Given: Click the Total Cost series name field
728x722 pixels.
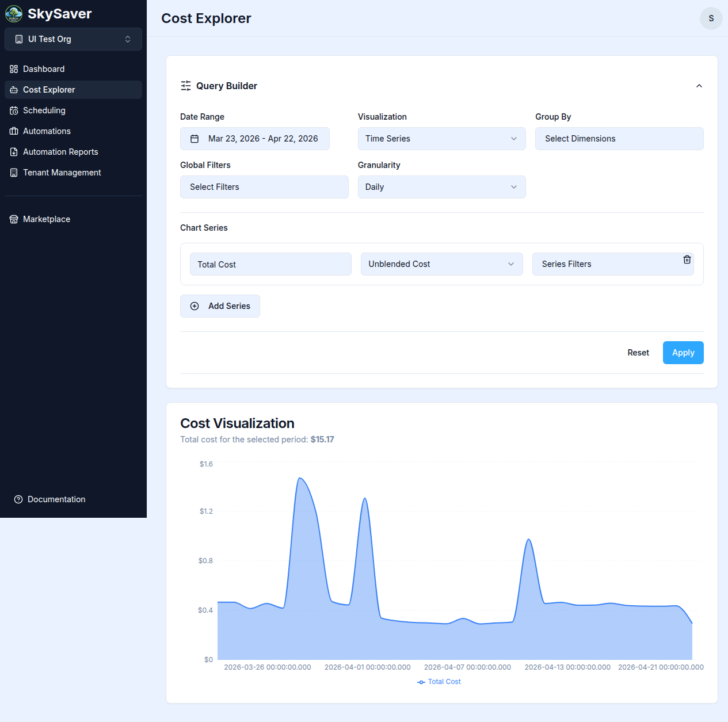Looking at the screenshot, I should [x=270, y=264].
